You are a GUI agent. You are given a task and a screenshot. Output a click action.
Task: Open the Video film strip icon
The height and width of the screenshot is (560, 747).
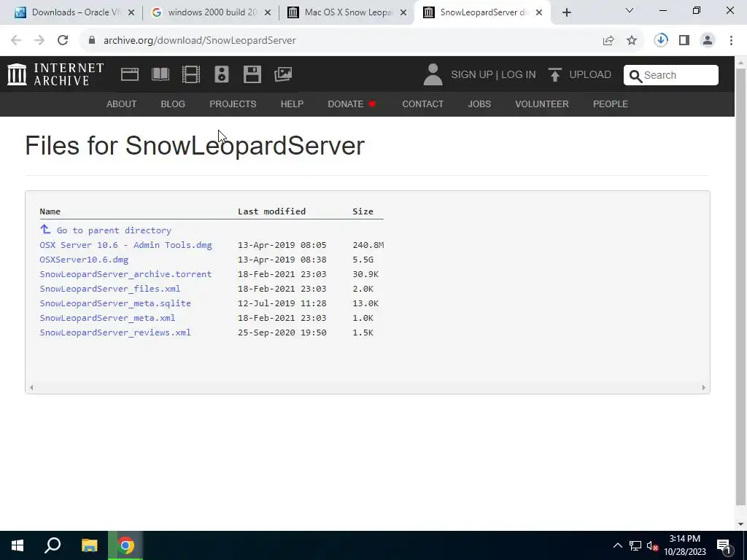click(191, 74)
